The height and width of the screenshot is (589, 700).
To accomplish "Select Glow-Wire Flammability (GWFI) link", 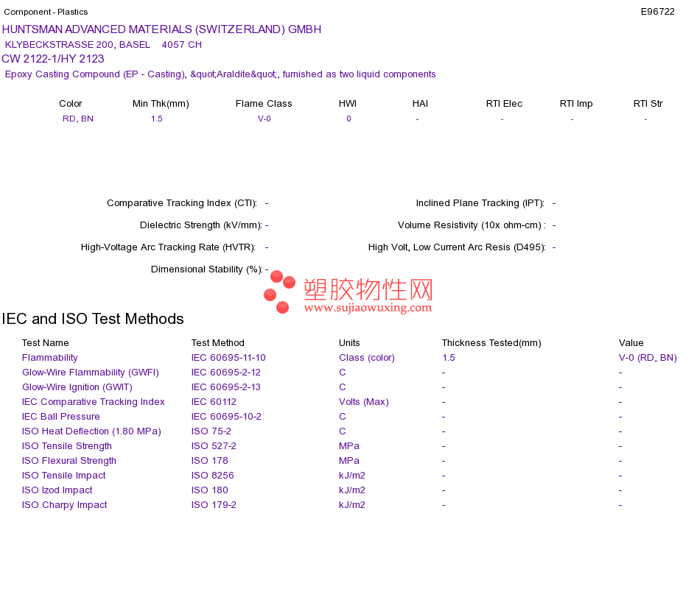I will pyautogui.click(x=91, y=373).
